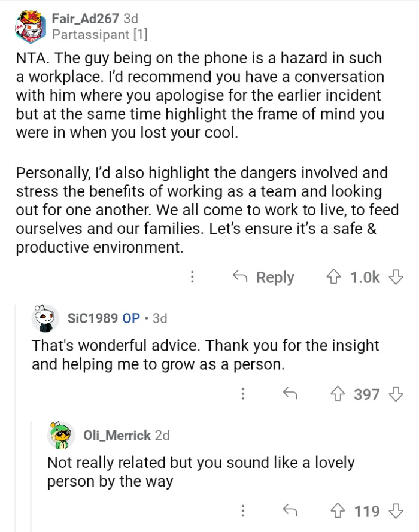This screenshot has width=419, height=532.
Task: Click reply arrow on SiC1989's comment
Action: (x=290, y=394)
